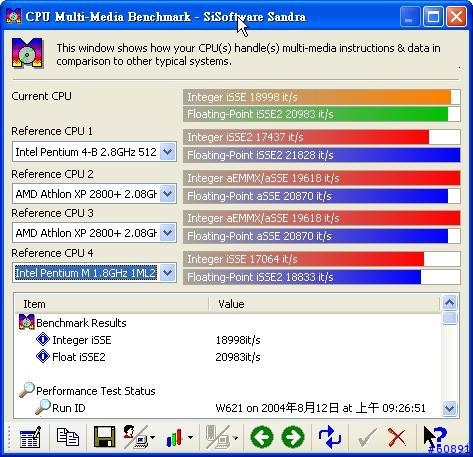The width and height of the screenshot is (473, 457).
Task: Click the grey checkmark OK icon
Action: coord(367,437)
